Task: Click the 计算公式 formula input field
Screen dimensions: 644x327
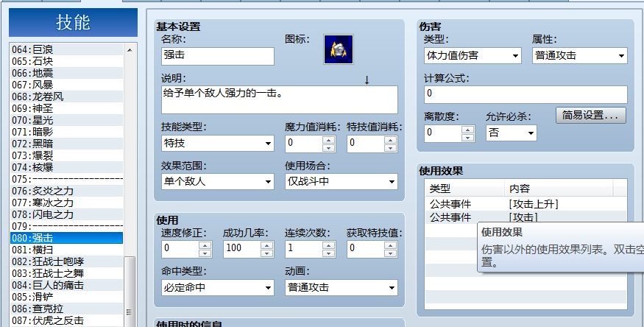Action: click(x=526, y=94)
